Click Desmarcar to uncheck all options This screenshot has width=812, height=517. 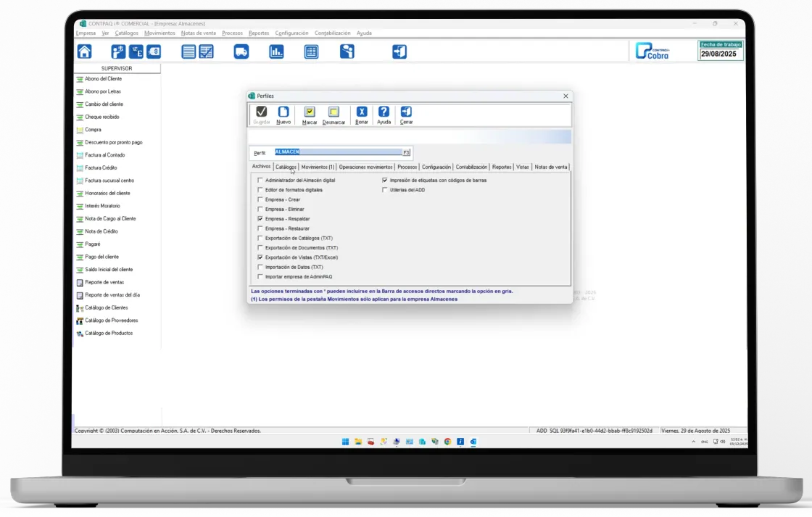tap(333, 115)
